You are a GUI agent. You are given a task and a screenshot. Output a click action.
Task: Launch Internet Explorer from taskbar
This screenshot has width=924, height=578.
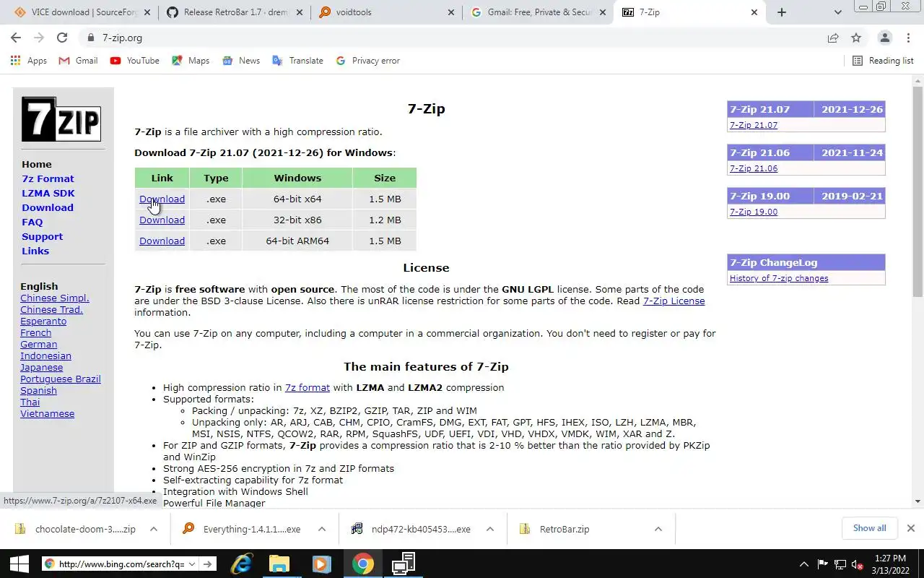(241, 564)
